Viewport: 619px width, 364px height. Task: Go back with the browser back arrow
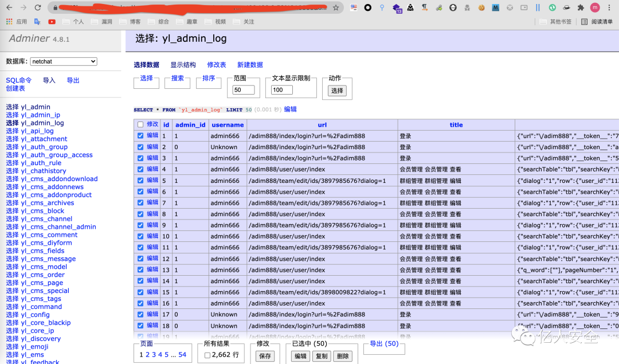click(x=10, y=7)
